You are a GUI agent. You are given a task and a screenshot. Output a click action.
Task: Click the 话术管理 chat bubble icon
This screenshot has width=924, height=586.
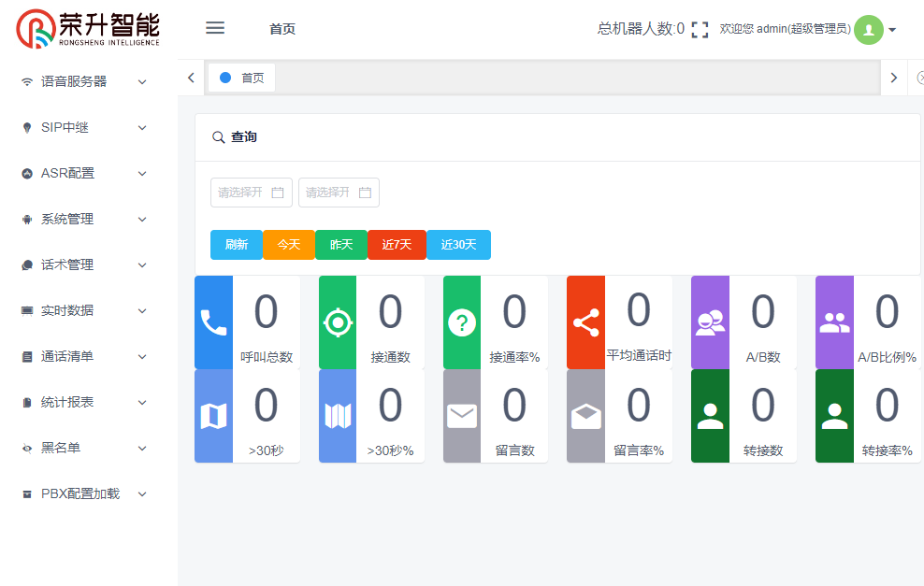pyautogui.click(x=26, y=265)
